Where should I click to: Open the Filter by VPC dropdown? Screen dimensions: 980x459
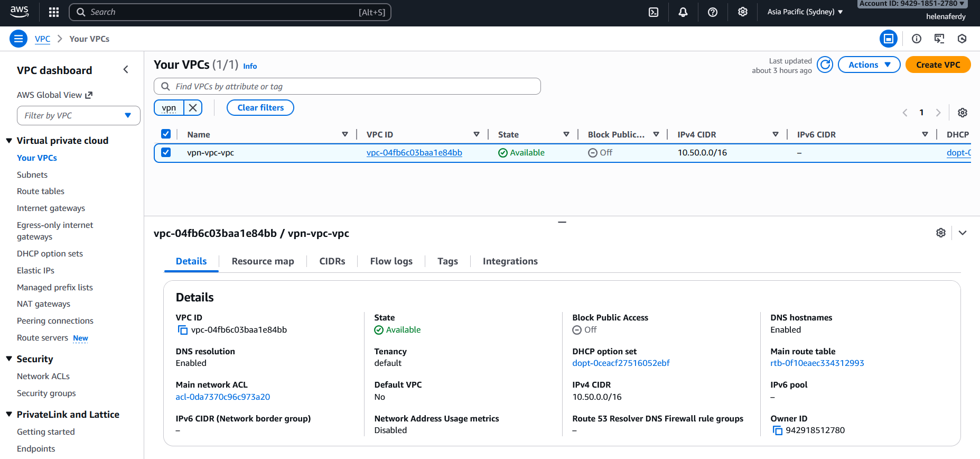pos(78,116)
